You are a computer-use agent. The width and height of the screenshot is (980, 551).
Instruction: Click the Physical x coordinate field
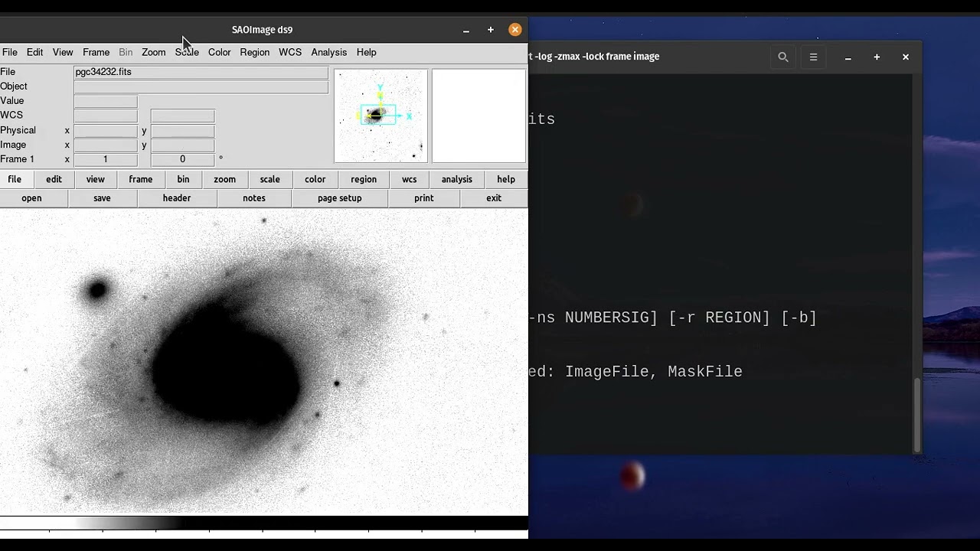106,130
